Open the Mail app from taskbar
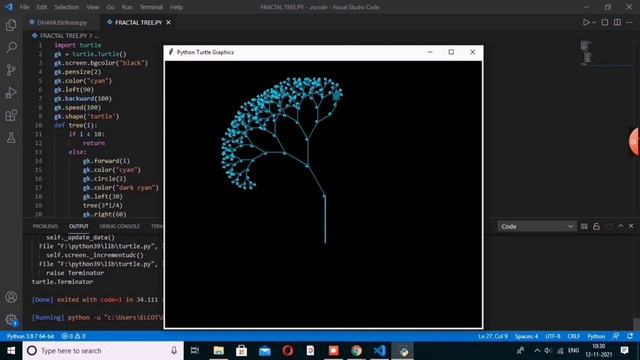This screenshot has width=640, height=360. (x=264, y=351)
